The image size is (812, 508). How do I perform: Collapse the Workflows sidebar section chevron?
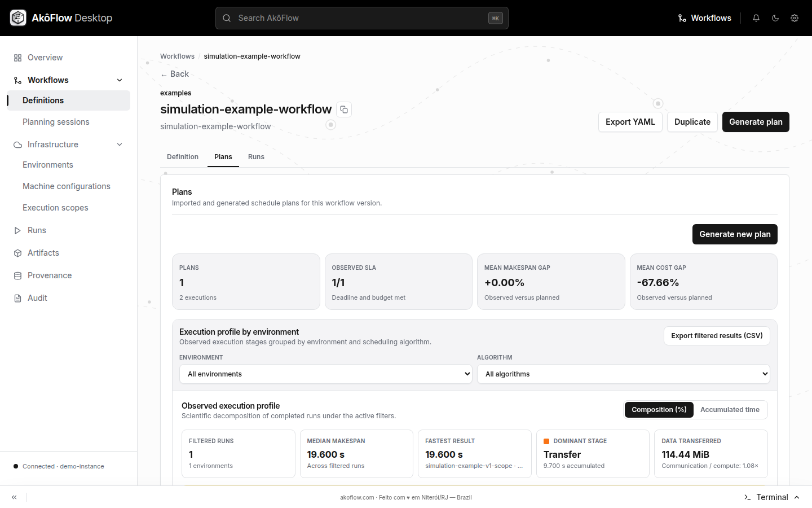(x=120, y=80)
